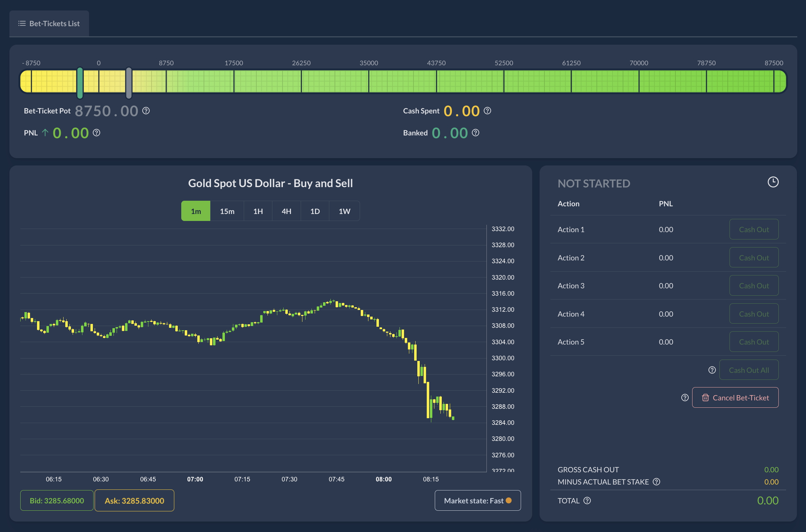806x532 pixels.
Task: Select the grey slider handle on the pot bar
Action: (x=129, y=83)
